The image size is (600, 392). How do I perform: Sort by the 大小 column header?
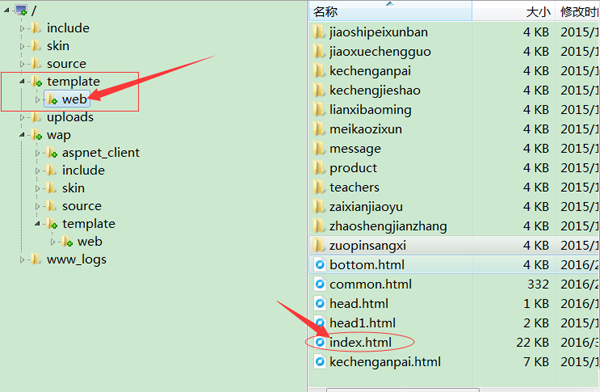[x=514, y=11]
